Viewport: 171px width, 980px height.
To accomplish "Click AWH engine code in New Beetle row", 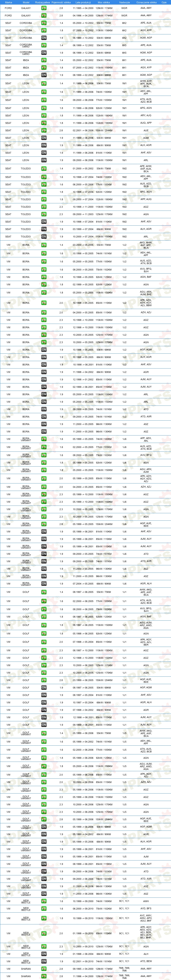I will tap(146, 901).
